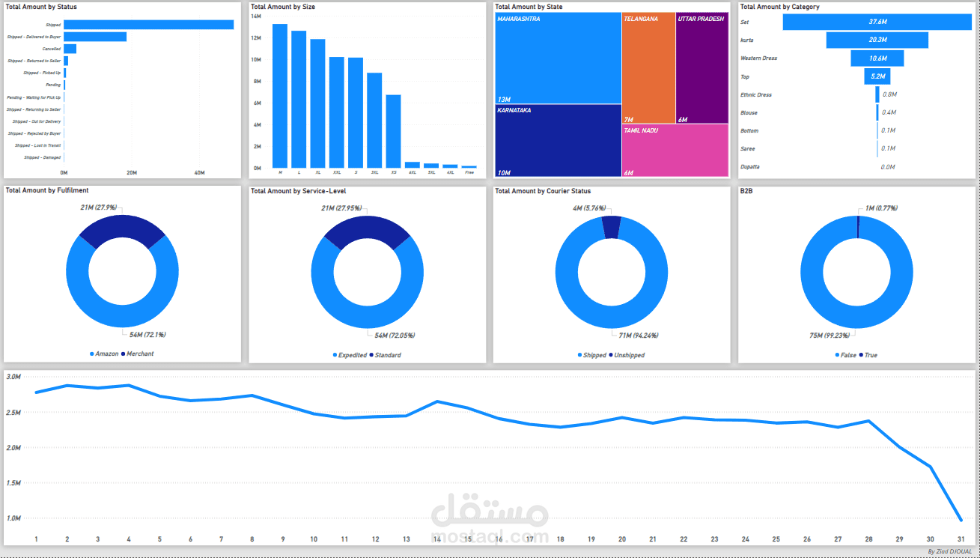Select the 'Shipped - Delivered to Buyer' bar
Image resolution: width=980 pixels, height=558 pixels.
(95, 36)
